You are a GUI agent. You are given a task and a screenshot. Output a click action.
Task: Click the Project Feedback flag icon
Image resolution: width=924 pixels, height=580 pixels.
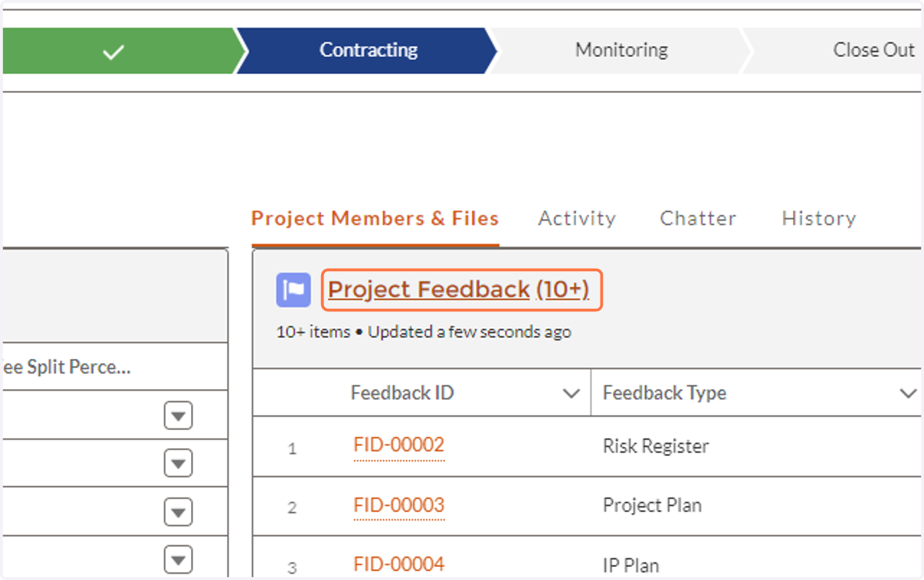click(293, 290)
